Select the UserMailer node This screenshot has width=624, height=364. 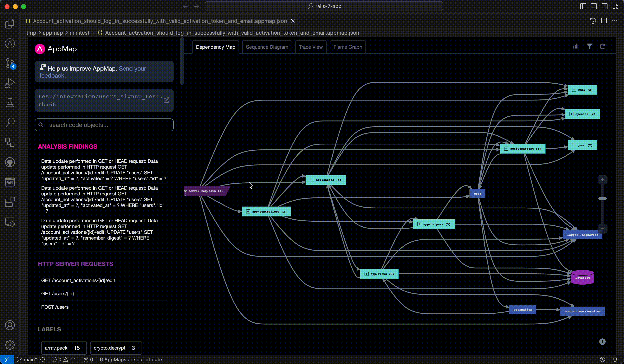click(522, 310)
